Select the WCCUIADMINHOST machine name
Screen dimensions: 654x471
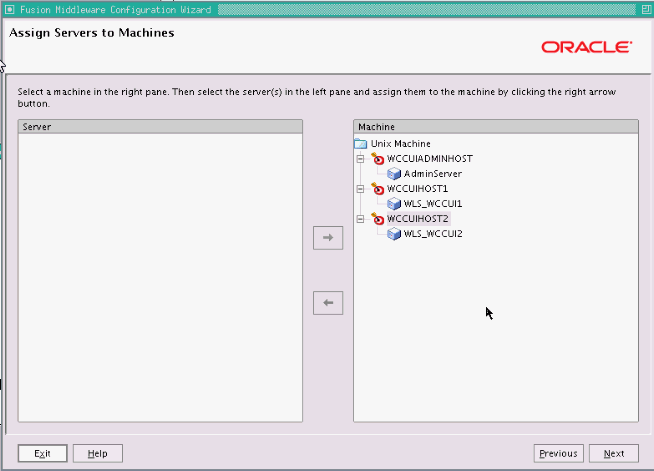click(x=430, y=159)
